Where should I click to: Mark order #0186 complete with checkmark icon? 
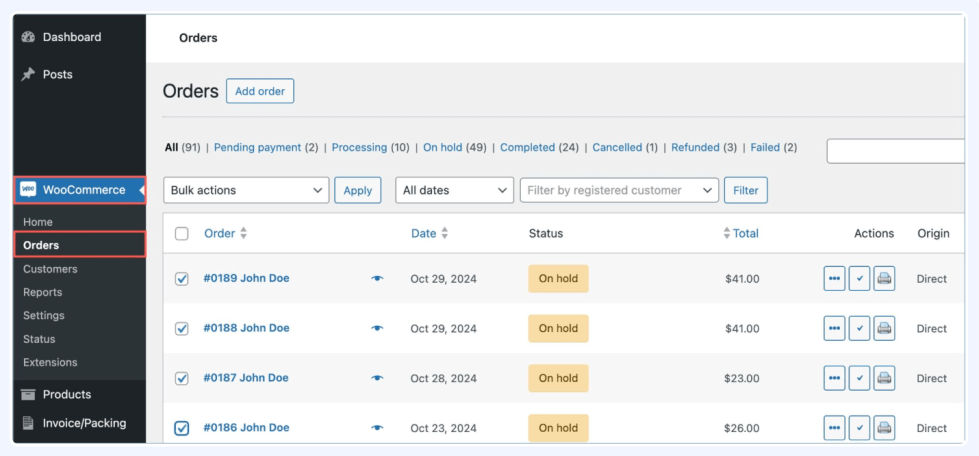coord(859,428)
